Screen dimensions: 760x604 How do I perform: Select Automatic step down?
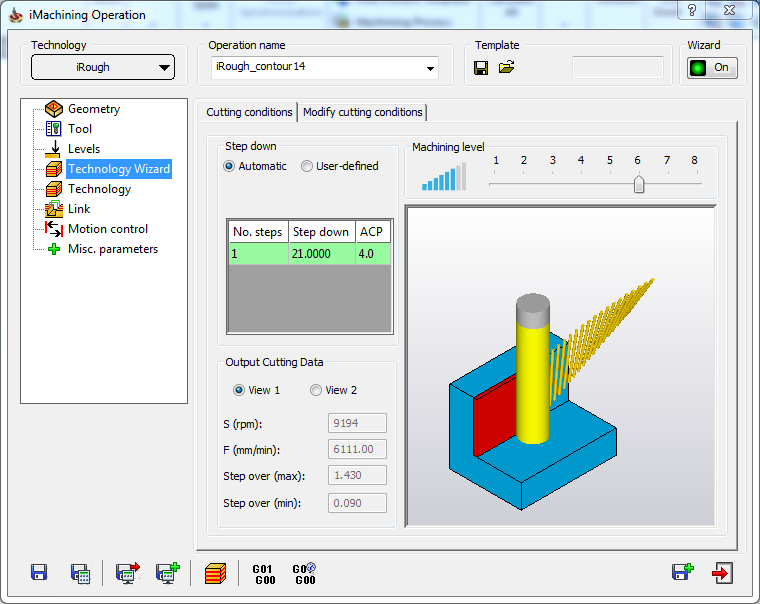point(255,166)
